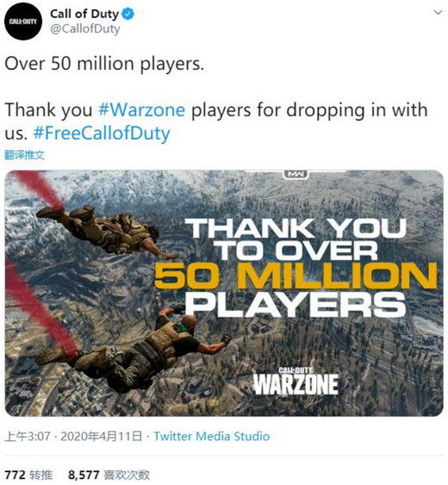Open the tweet timestamp 上午3:07
Image resolution: width=448 pixels, height=485 pixels.
28,437
